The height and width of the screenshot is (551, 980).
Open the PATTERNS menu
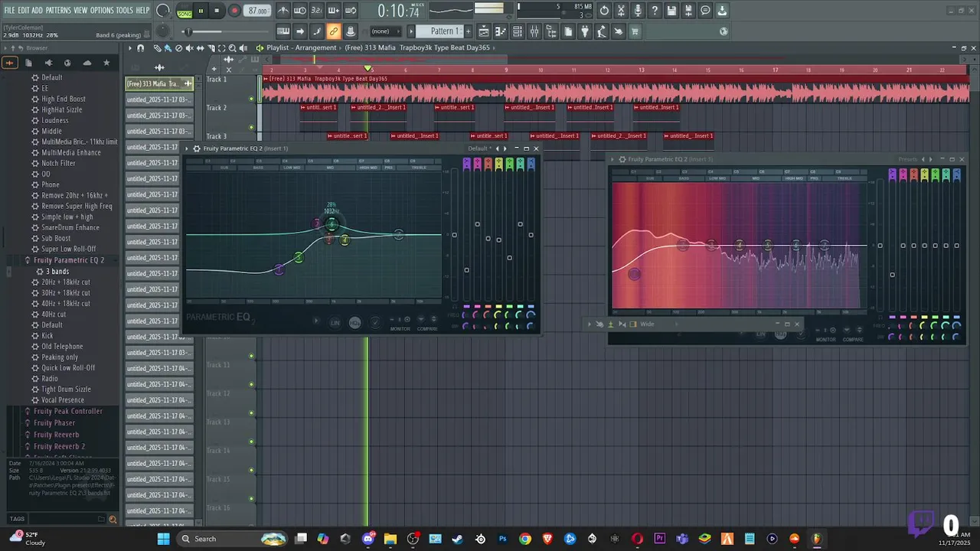click(58, 11)
